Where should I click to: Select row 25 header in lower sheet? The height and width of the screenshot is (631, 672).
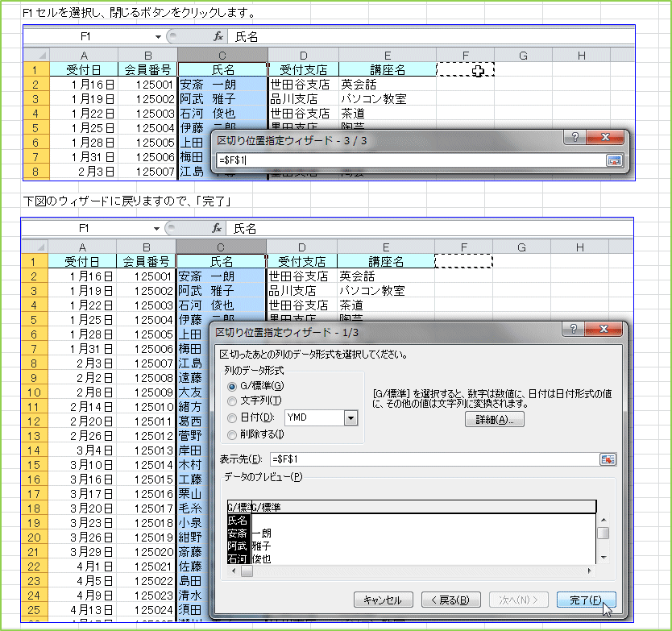(35, 610)
